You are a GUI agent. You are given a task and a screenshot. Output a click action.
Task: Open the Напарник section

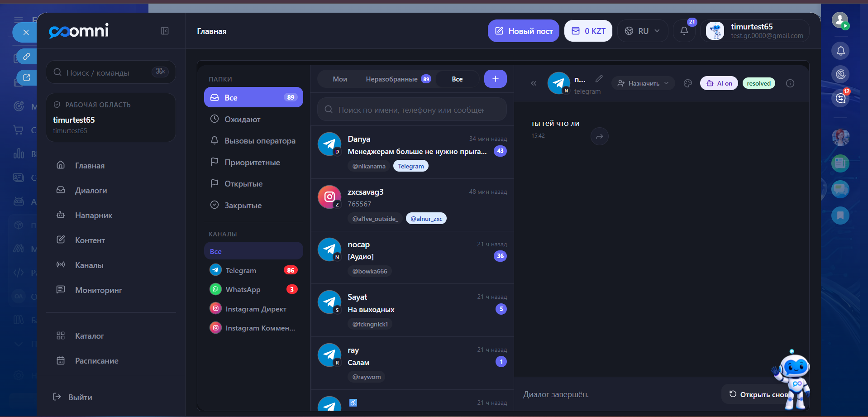[111, 215]
